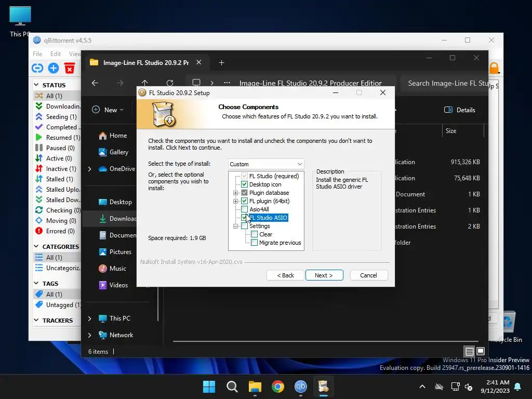The height and width of the screenshot is (399, 532).
Task: Collapse the STATUS section in qBittorrent
Action: pyautogui.click(x=37, y=85)
